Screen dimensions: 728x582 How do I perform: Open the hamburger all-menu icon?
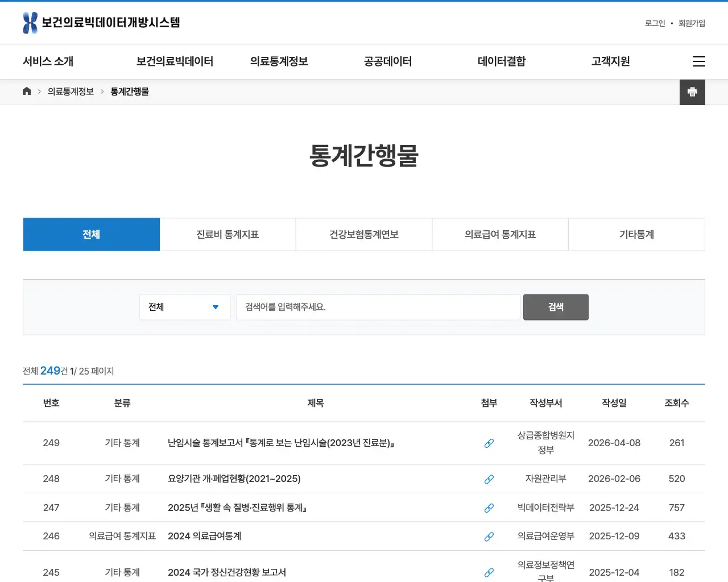coord(699,61)
